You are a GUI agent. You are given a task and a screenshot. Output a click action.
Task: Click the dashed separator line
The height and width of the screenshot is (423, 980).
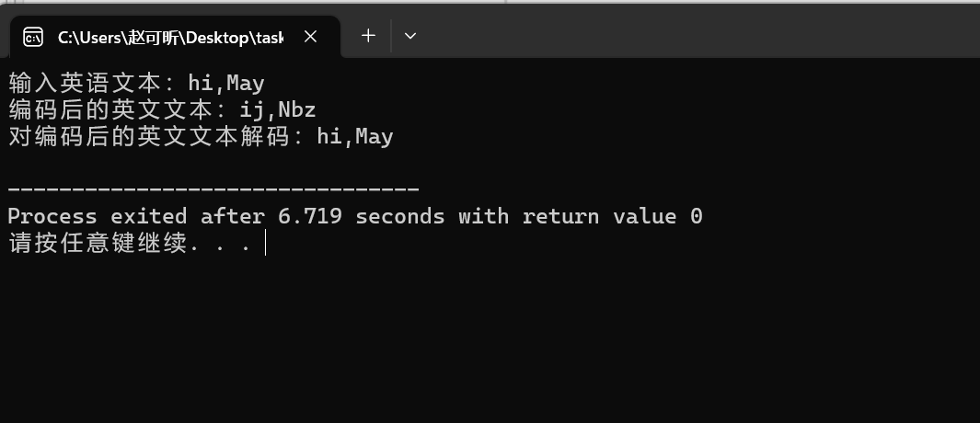(213, 189)
